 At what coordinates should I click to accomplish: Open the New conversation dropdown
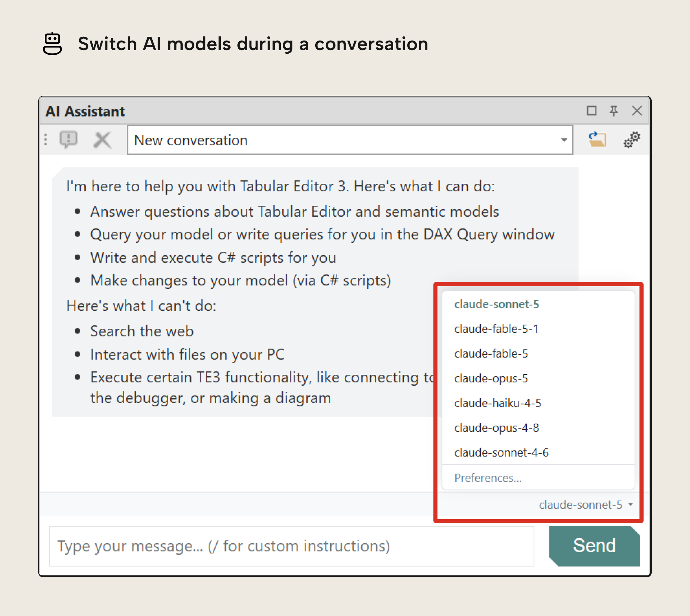[x=350, y=140]
